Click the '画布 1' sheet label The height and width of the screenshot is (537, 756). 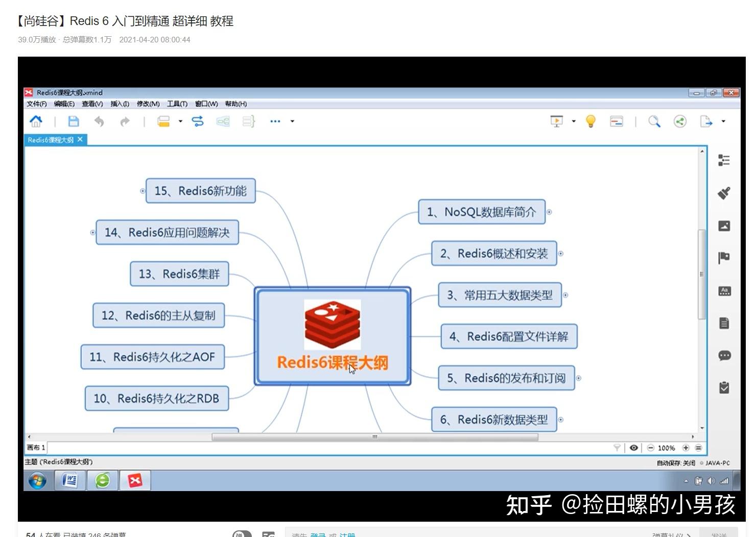tap(35, 447)
